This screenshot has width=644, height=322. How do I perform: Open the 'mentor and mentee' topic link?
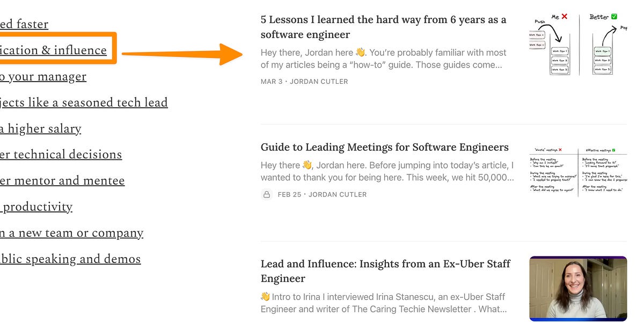62,180
